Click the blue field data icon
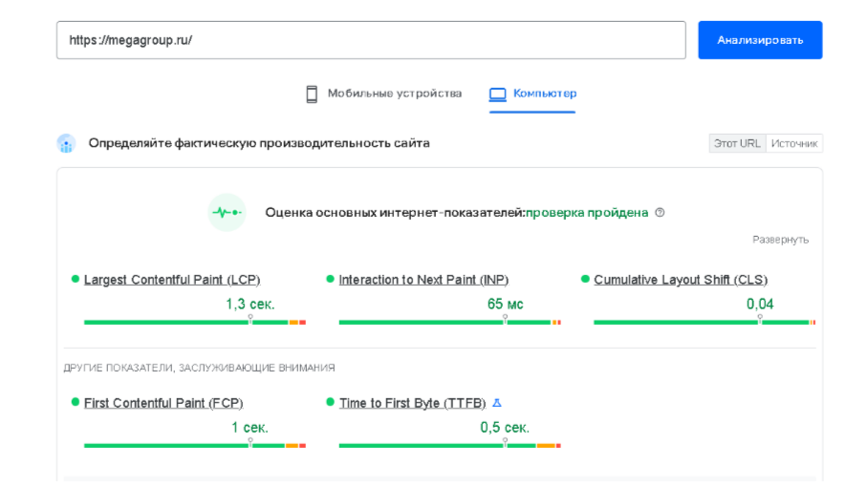Image resolution: width=868 pixels, height=488 pixels. tap(66, 144)
